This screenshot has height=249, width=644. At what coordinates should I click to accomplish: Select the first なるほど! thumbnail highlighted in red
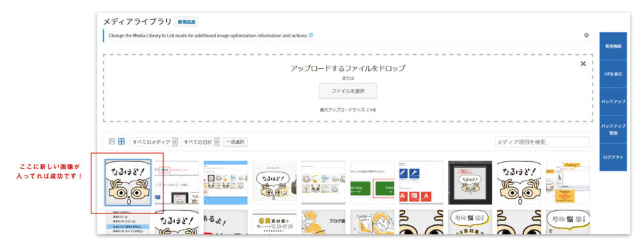(x=128, y=183)
